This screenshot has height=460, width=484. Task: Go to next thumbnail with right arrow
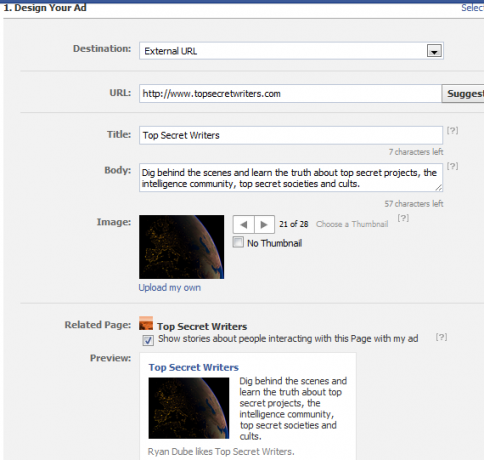point(264,224)
